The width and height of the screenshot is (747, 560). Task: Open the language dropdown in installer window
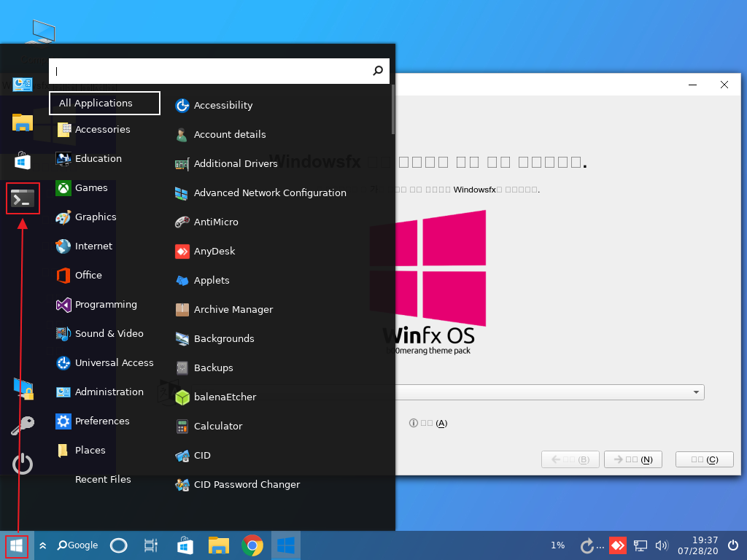click(550, 392)
